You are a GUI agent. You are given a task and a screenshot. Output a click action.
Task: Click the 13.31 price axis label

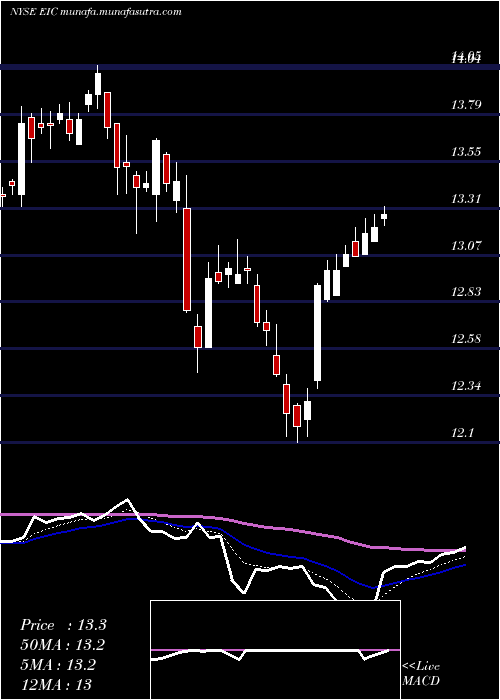coord(466,199)
